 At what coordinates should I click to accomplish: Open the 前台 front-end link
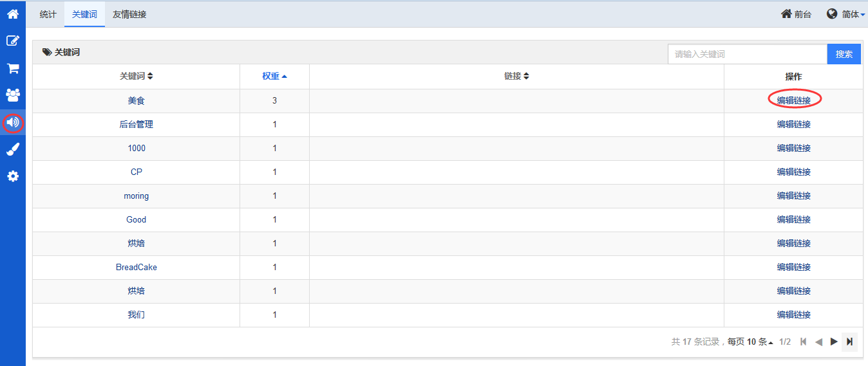click(797, 14)
